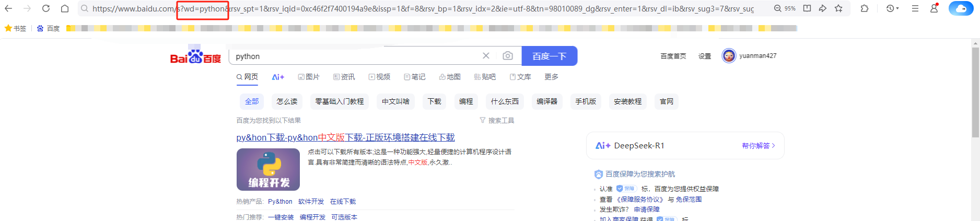The image size is (980, 221).
Task: Open the DeepSeek-R1 AI card
Action: [x=685, y=146]
